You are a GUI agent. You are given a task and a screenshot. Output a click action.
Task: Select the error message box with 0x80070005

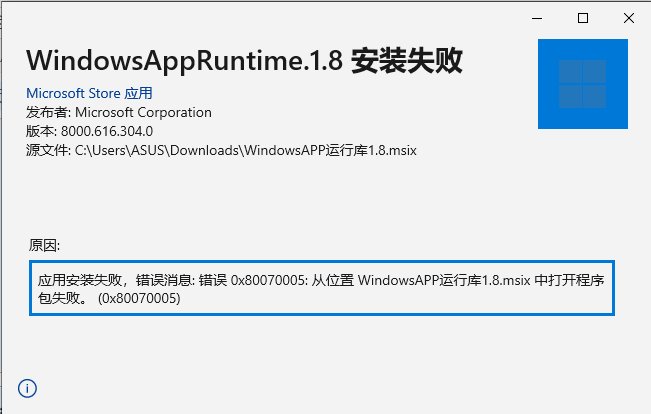pos(322,288)
